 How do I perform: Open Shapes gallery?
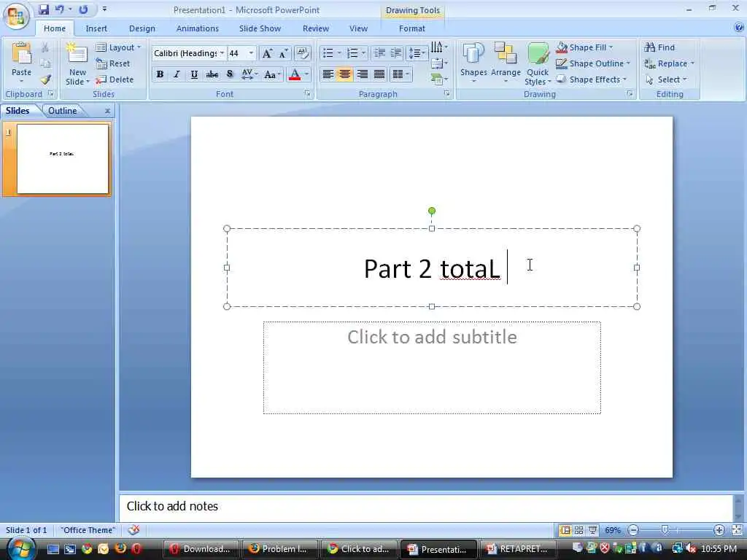point(473,63)
